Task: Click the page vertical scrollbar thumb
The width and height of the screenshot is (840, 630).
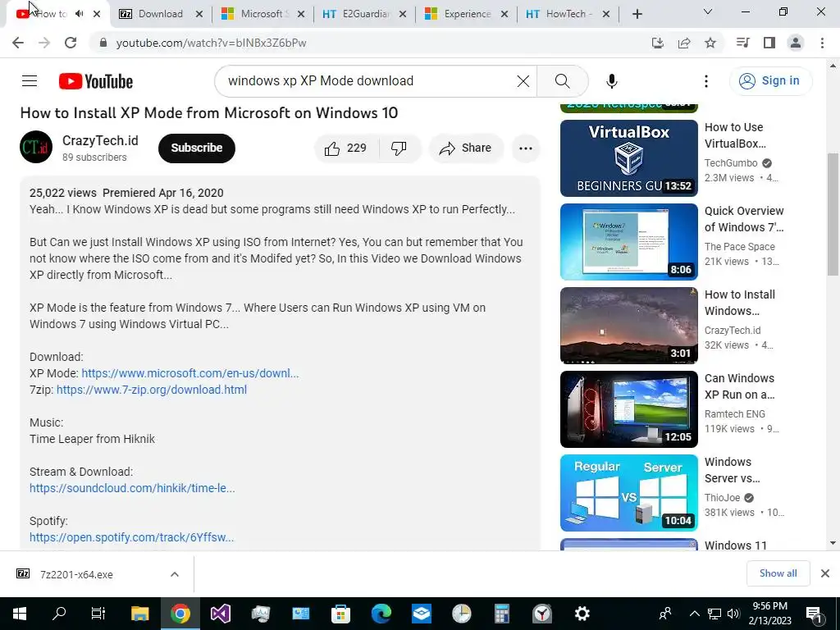Action: coord(833,214)
